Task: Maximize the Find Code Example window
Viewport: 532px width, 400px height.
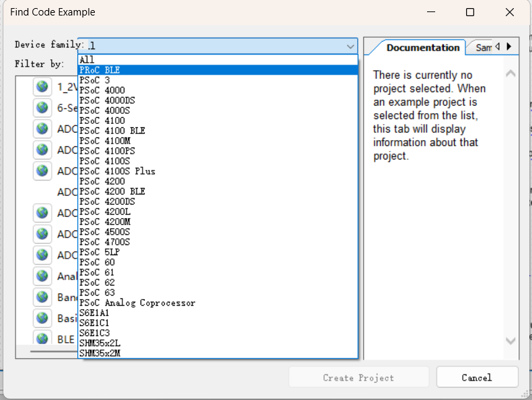Action: pyautogui.click(x=470, y=12)
